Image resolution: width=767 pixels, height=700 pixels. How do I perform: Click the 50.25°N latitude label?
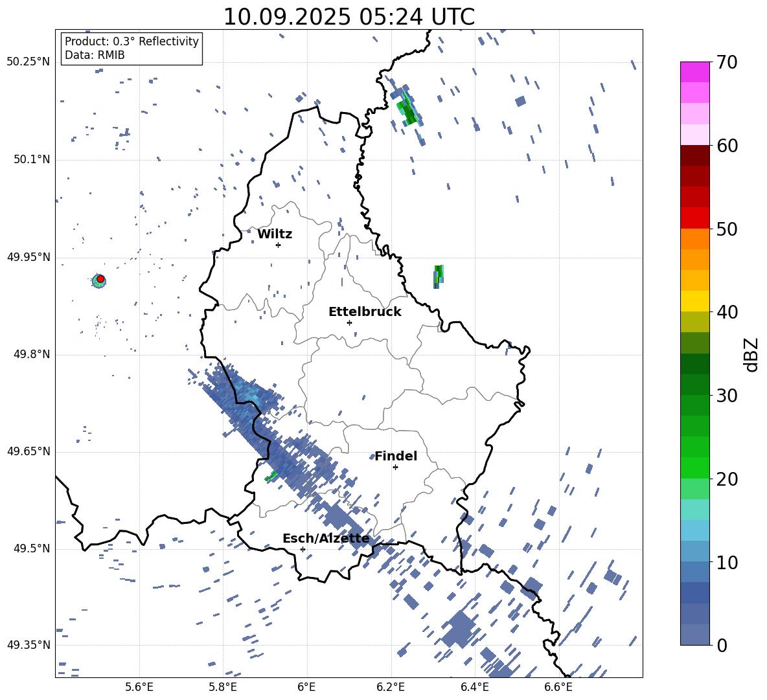tap(29, 62)
